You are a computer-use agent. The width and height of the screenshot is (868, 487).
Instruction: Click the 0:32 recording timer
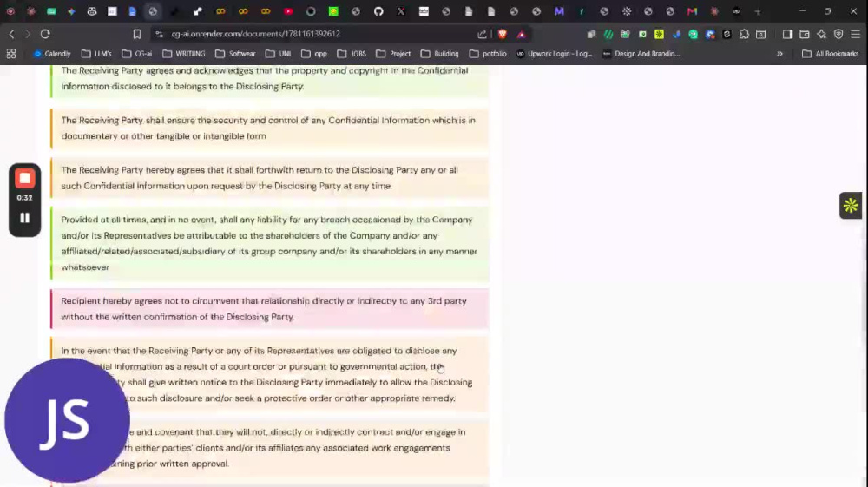(x=24, y=198)
